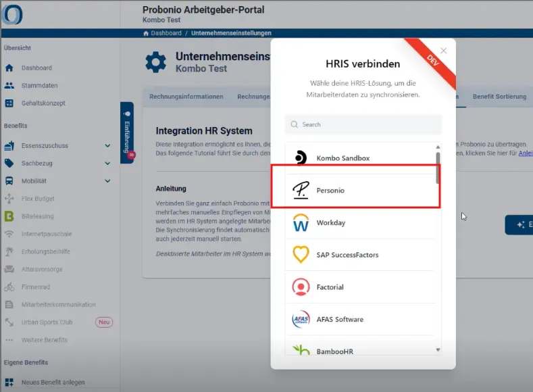Focus the Search field in HRIS dialog
Image resolution: width=533 pixels, height=392 pixels.
363,124
